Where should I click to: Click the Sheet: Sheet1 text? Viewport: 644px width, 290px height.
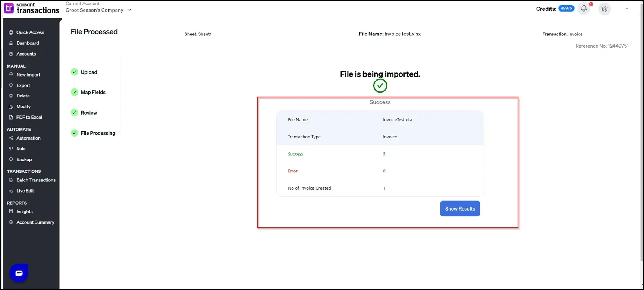point(198,34)
